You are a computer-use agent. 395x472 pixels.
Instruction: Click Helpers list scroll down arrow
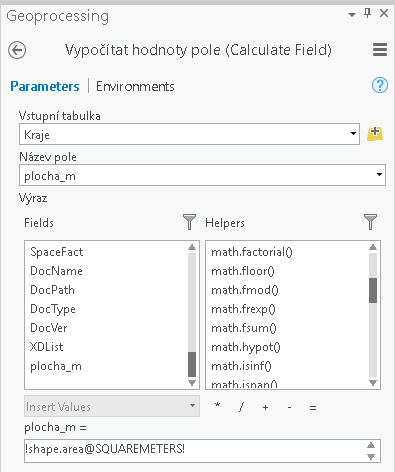(x=373, y=383)
